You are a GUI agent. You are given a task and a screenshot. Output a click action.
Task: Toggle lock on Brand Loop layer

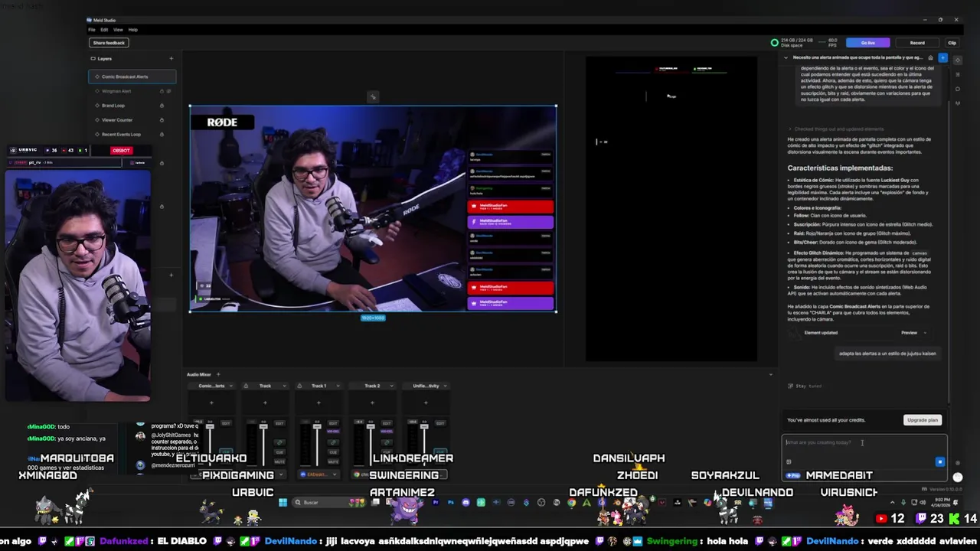(x=162, y=106)
